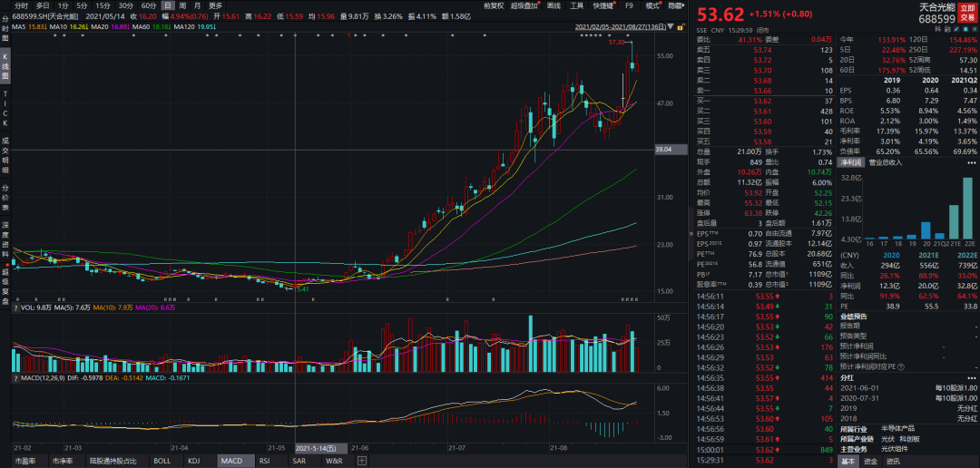Select the 日 daily period toggle

pos(167,5)
